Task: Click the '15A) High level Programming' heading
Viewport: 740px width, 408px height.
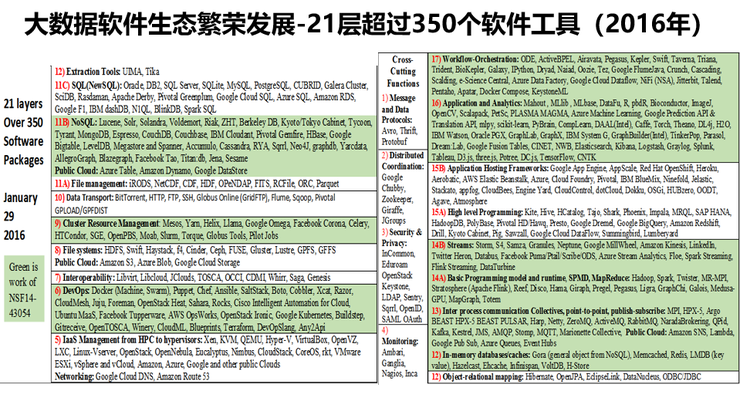Action: coord(477,212)
